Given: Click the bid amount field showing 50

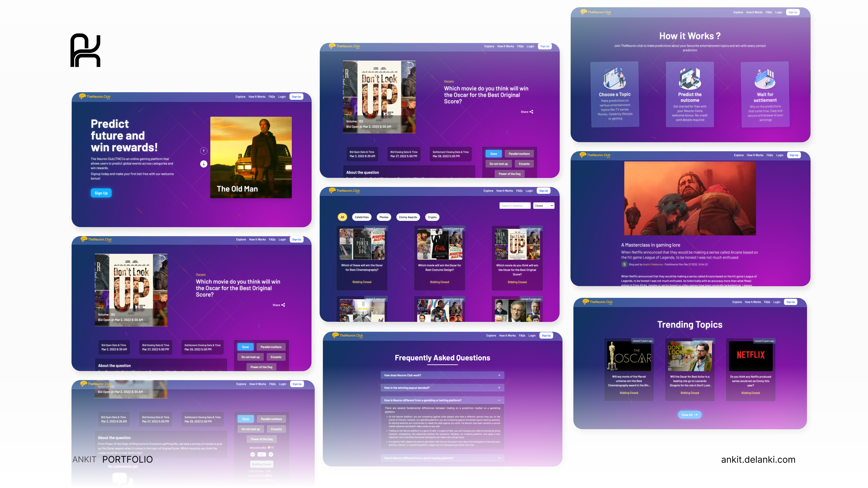Looking at the screenshot, I should (x=262, y=454).
